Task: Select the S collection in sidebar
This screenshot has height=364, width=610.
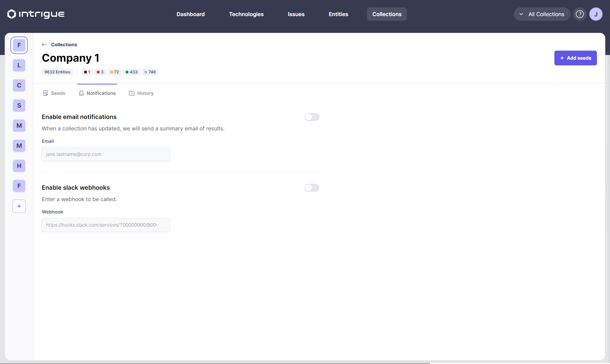Action: [x=19, y=106]
